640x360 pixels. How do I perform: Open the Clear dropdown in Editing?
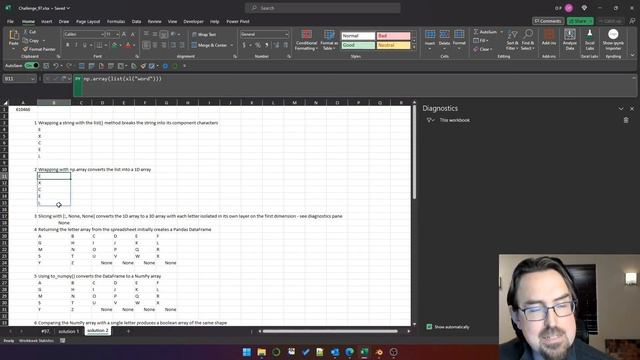tap(482, 49)
